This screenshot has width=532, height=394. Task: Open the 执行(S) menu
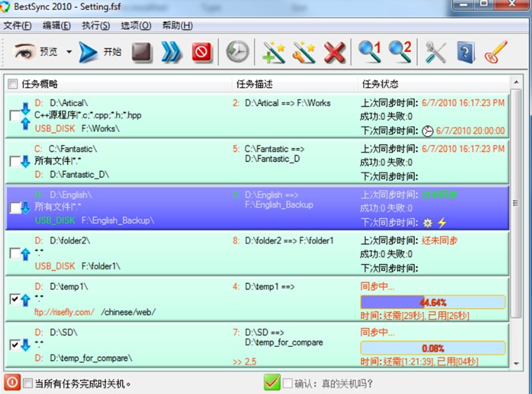(x=96, y=25)
